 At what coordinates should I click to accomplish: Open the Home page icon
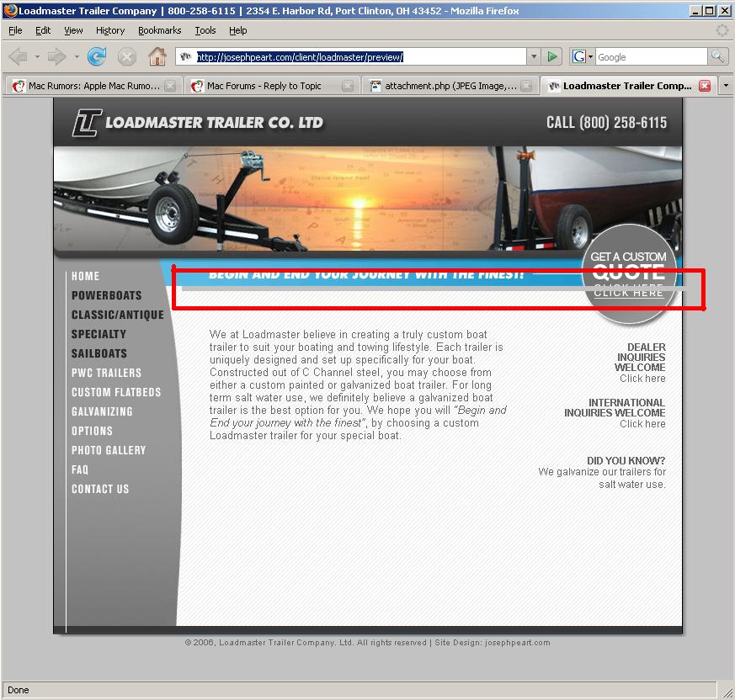pyautogui.click(x=157, y=56)
